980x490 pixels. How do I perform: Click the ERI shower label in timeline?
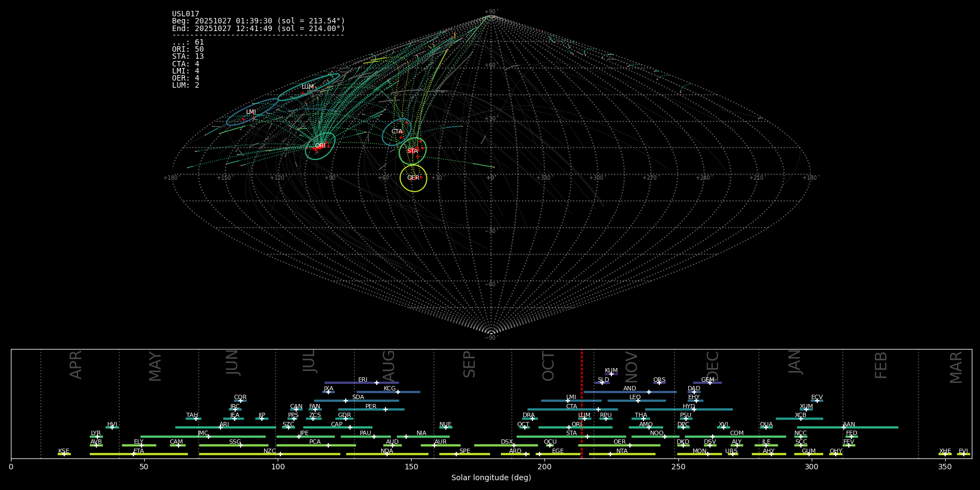(x=363, y=380)
